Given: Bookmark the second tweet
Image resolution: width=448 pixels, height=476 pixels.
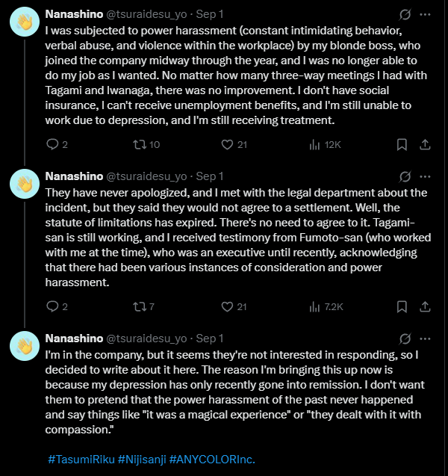Looking at the screenshot, I should pyautogui.click(x=402, y=306).
